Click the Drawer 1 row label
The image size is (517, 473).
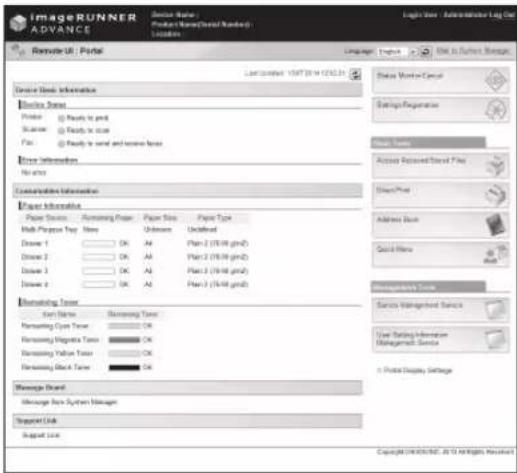tap(35, 244)
